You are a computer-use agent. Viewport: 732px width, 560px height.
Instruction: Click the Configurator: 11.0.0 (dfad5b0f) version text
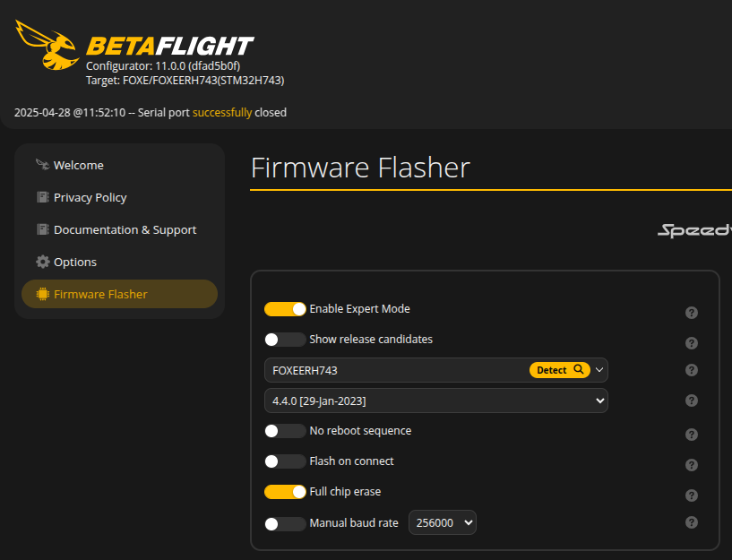coord(163,65)
